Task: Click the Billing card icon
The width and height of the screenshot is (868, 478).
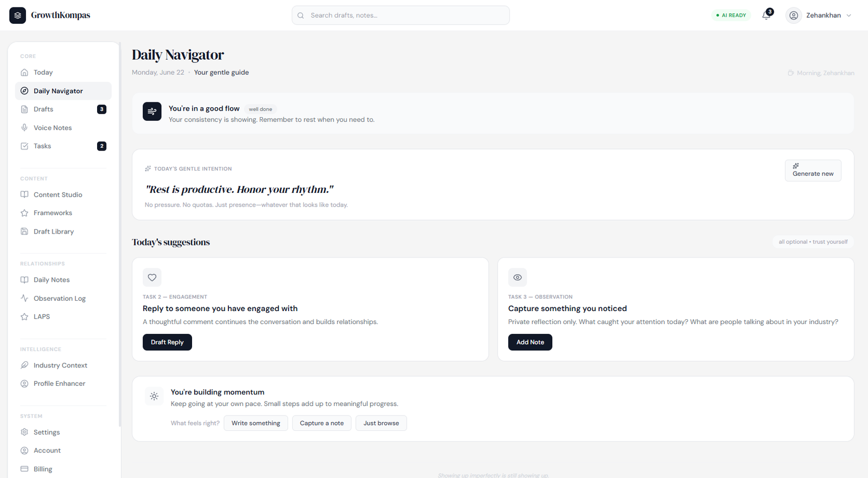Action: tap(24, 469)
